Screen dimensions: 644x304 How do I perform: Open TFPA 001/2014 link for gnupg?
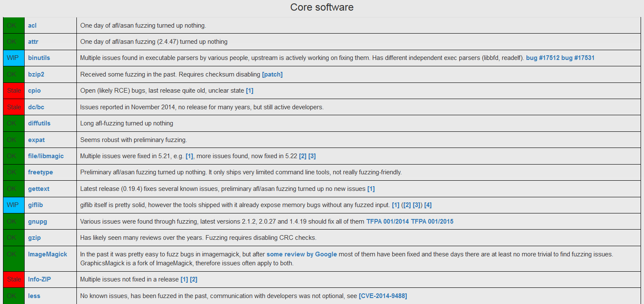click(388, 222)
